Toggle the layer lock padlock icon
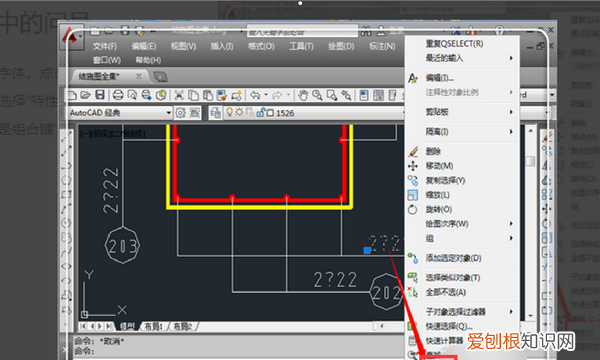Image resolution: width=600 pixels, height=360 pixels. pyautogui.click(x=261, y=112)
